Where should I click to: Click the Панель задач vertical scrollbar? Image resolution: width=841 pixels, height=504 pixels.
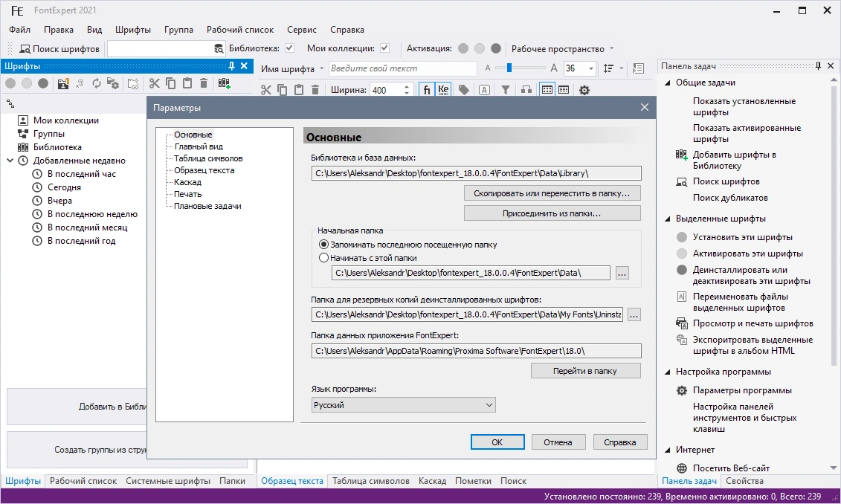[834, 225]
